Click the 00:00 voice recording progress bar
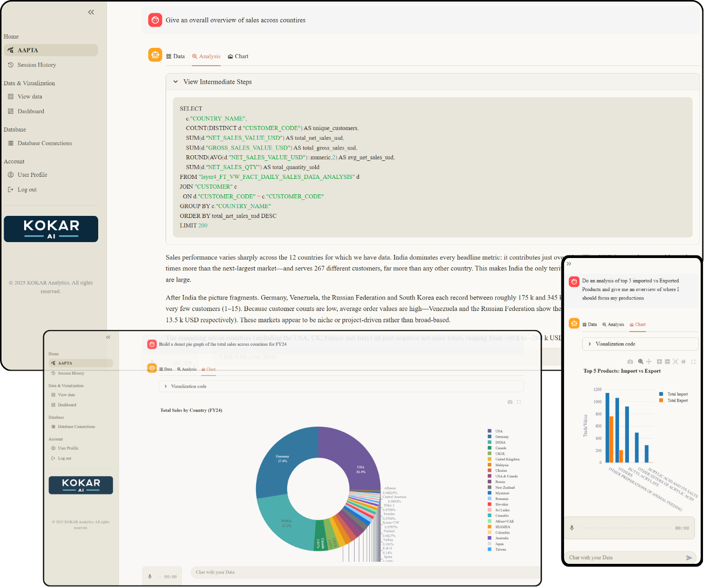 click(630, 527)
